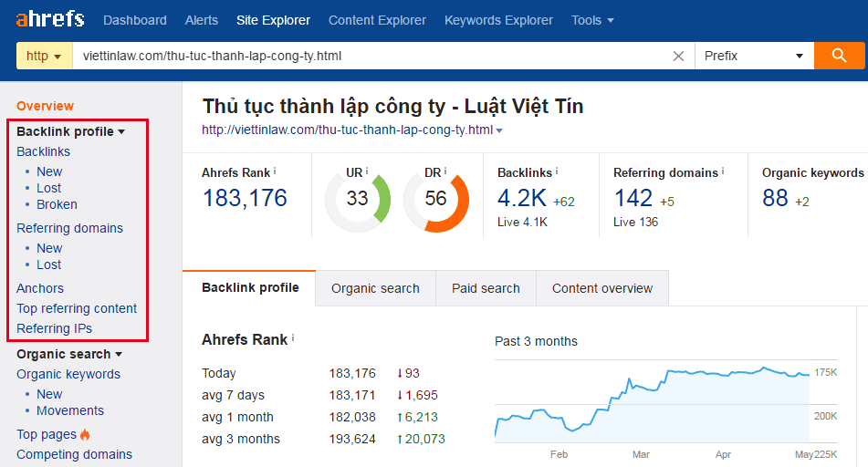
Task: Click the orange search magnifier button
Action: pos(839,56)
